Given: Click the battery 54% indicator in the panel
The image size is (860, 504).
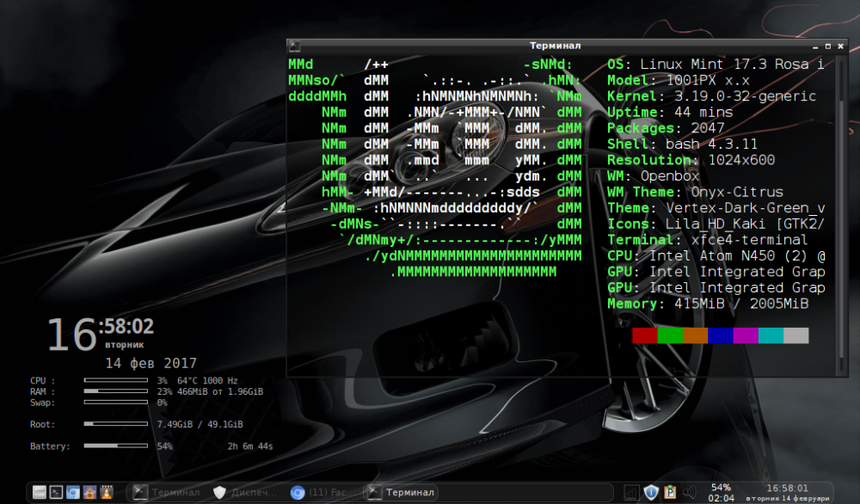Looking at the screenshot, I should pos(721,493).
